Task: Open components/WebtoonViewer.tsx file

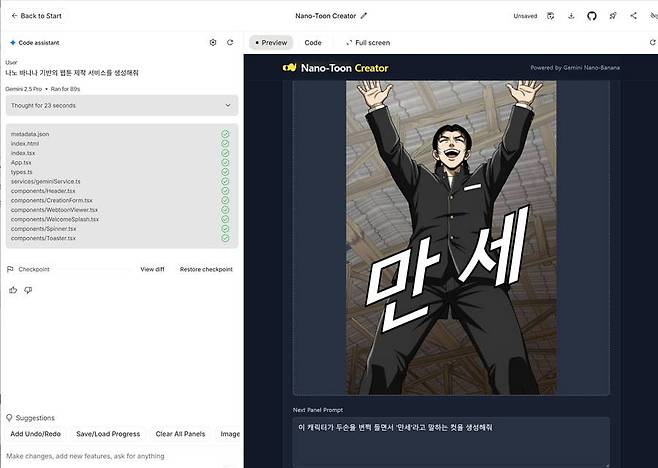Action: (54, 210)
